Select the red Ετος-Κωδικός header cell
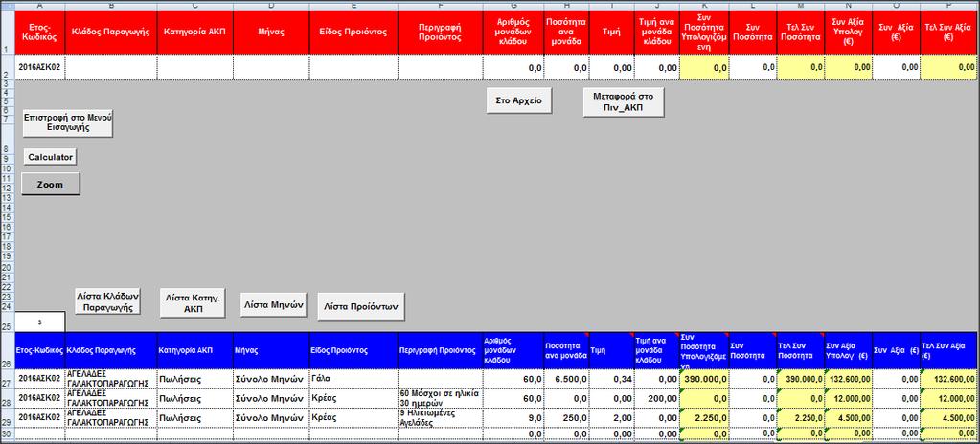Viewport: 980px width, 444px height. tap(39, 33)
